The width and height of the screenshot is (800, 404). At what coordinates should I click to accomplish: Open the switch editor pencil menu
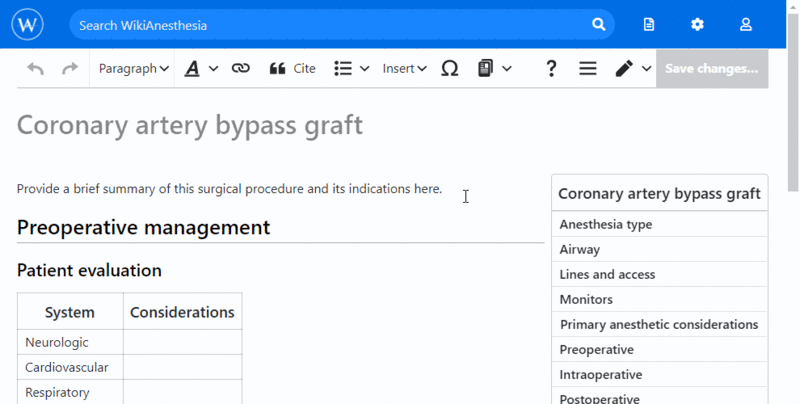[x=632, y=68]
